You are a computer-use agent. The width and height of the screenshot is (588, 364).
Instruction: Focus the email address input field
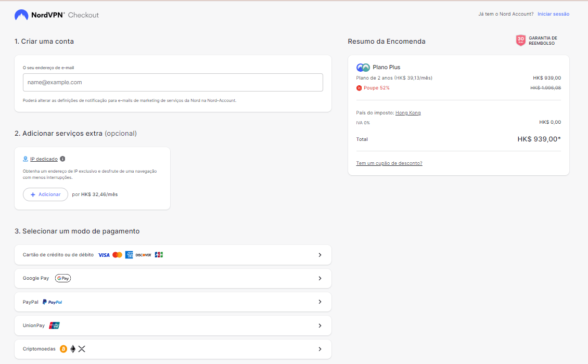coord(173,82)
